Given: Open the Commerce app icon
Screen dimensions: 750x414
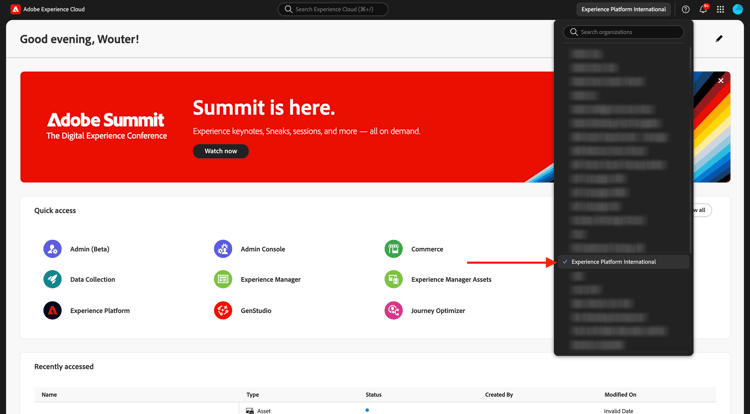Looking at the screenshot, I should 394,249.
